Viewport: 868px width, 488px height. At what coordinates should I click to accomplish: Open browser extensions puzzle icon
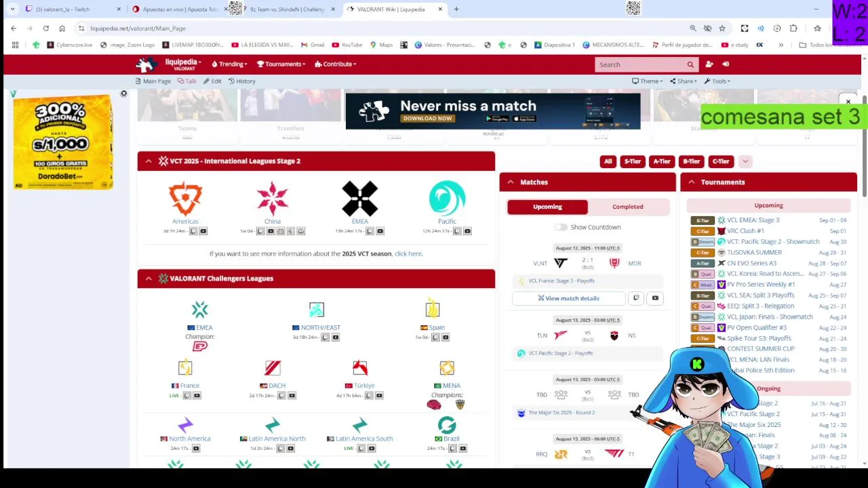[793, 28]
